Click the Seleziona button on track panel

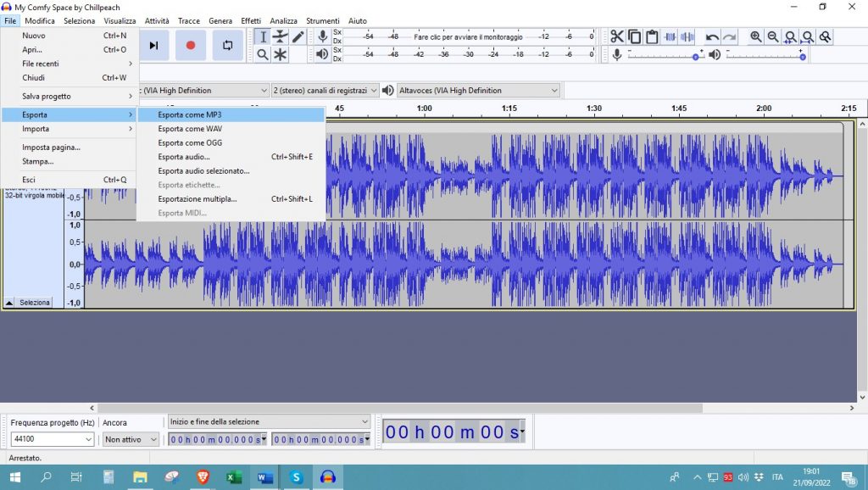(35, 303)
